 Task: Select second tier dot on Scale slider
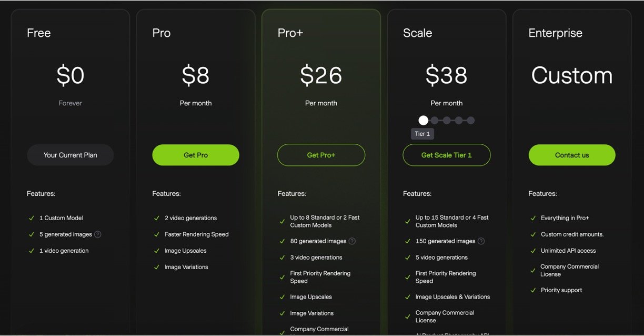(435, 121)
